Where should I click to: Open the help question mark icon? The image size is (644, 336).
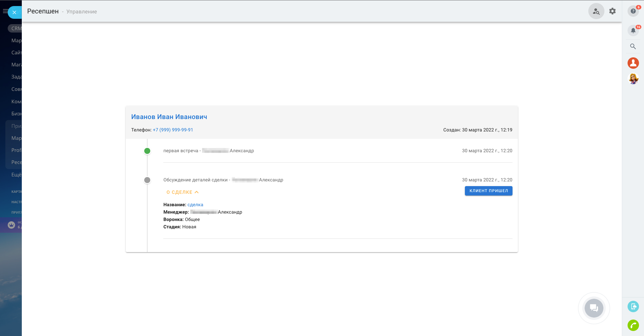pos(633,11)
